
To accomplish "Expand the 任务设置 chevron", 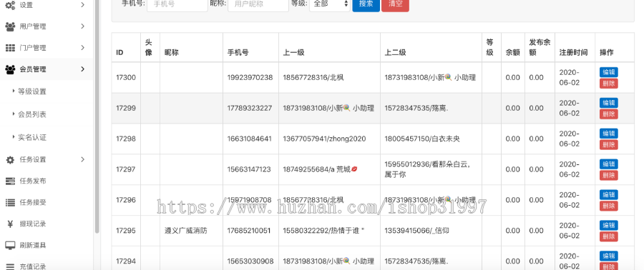I will pyautogui.click(x=82, y=159).
